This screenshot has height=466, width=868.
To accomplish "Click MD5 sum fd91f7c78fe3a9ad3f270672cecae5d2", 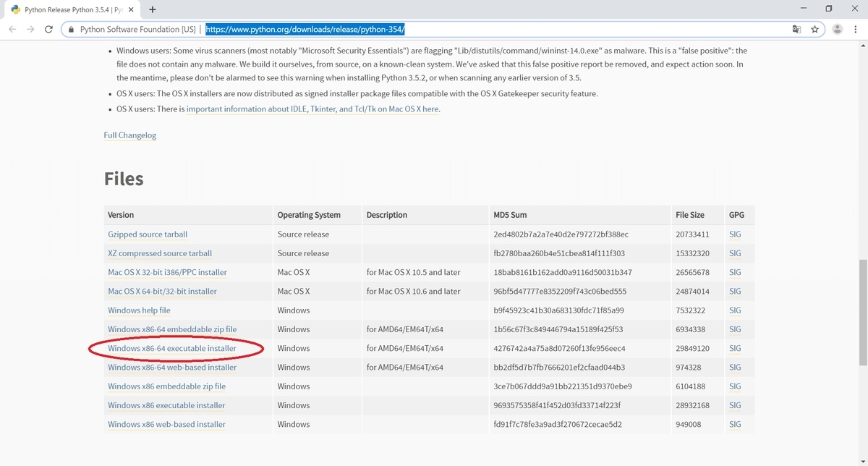I will click(558, 425).
